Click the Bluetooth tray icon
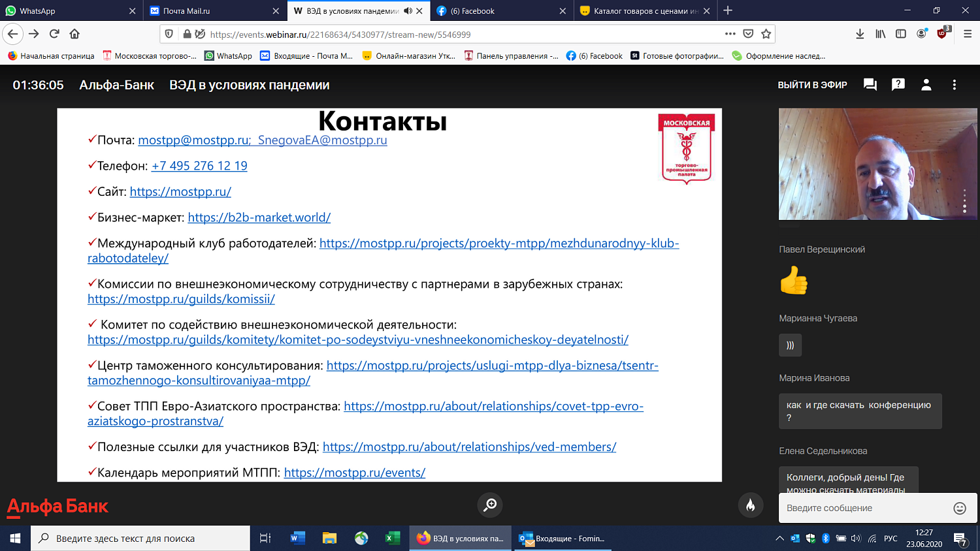Screen dimensions: 980x551 click(x=826, y=539)
